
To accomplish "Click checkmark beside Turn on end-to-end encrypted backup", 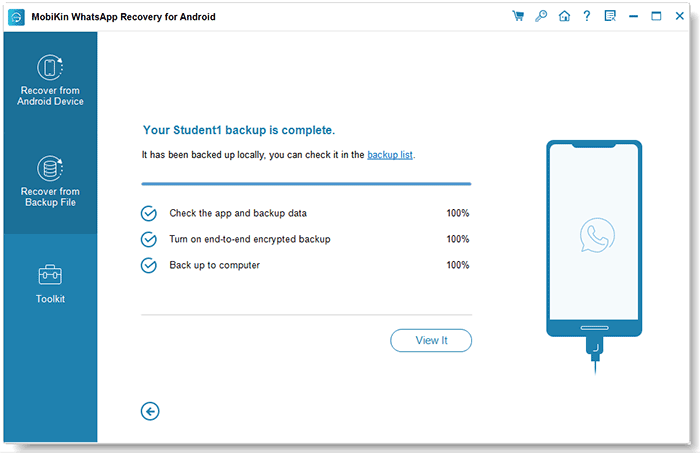I will (x=149, y=239).
